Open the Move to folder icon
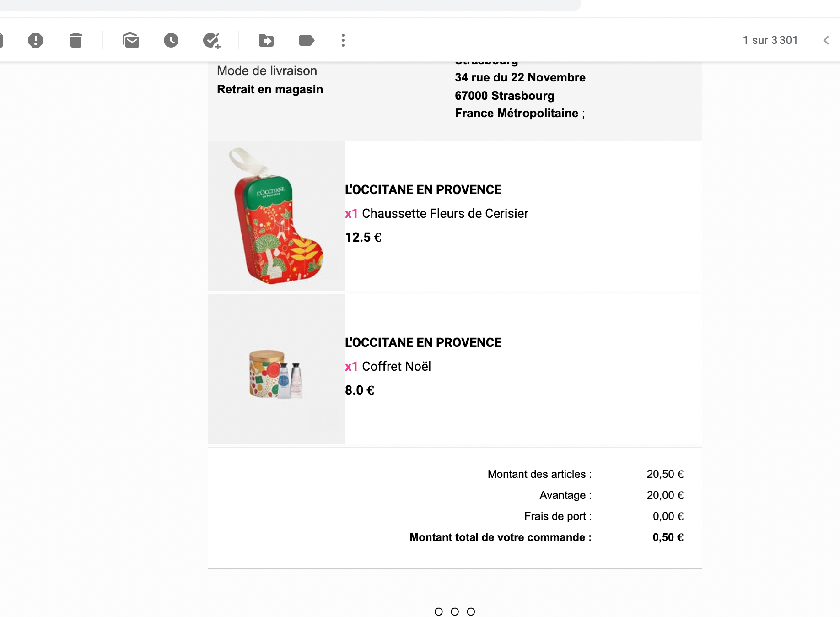840x617 pixels. (x=266, y=40)
